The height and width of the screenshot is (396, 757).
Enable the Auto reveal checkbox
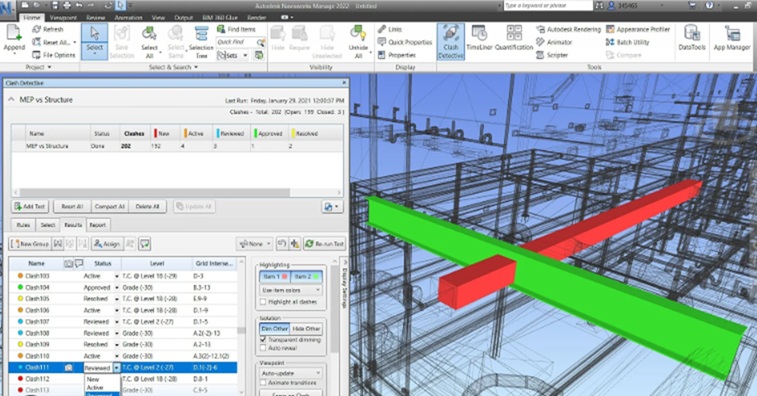pos(263,348)
